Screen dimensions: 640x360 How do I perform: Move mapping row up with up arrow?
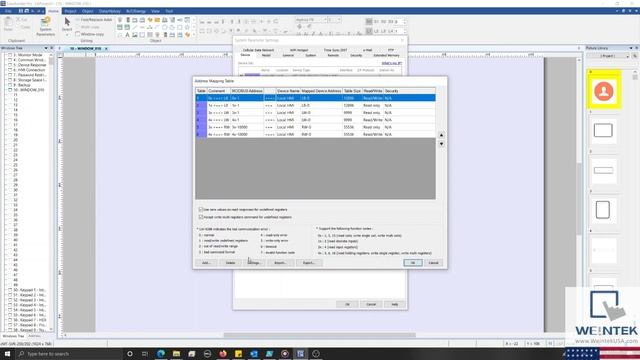pyautogui.click(x=441, y=135)
